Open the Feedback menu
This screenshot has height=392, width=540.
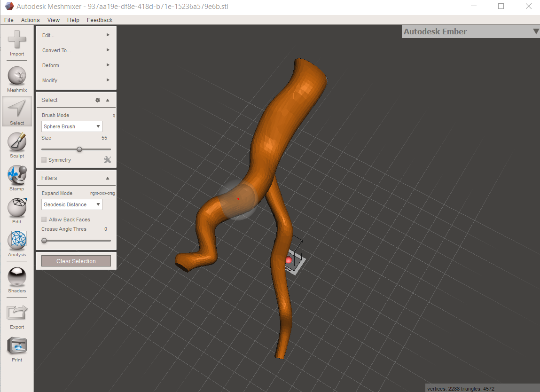point(100,20)
